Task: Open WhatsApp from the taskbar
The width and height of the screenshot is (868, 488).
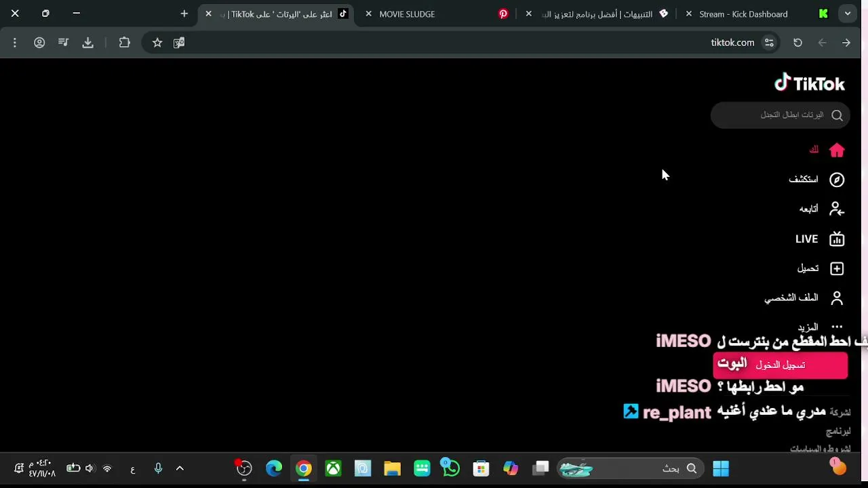Action: [450, 468]
